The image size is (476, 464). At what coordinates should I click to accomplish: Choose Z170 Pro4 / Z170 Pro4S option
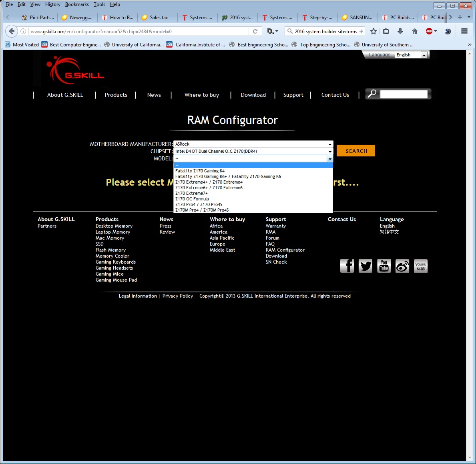point(253,205)
